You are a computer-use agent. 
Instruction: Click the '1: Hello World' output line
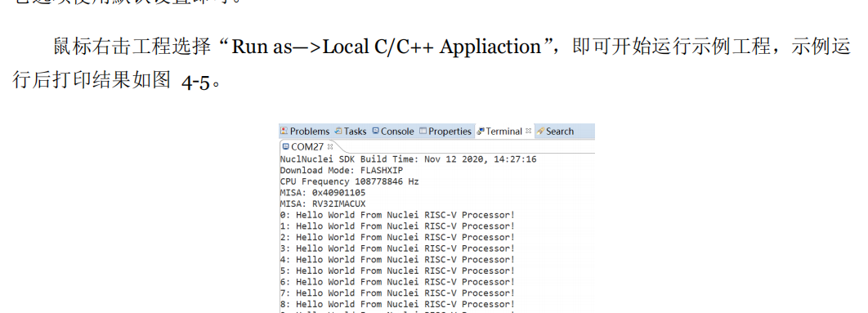coord(397,226)
